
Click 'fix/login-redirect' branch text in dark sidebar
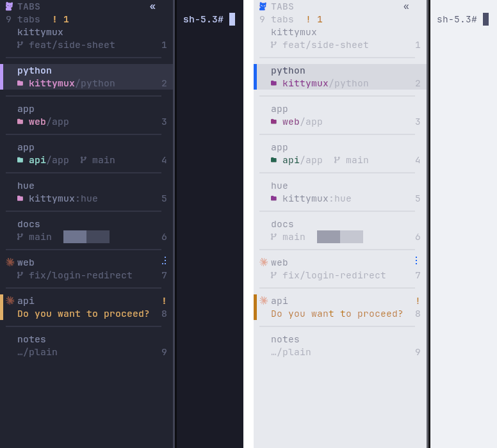pyautogui.click(x=81, y=275)
